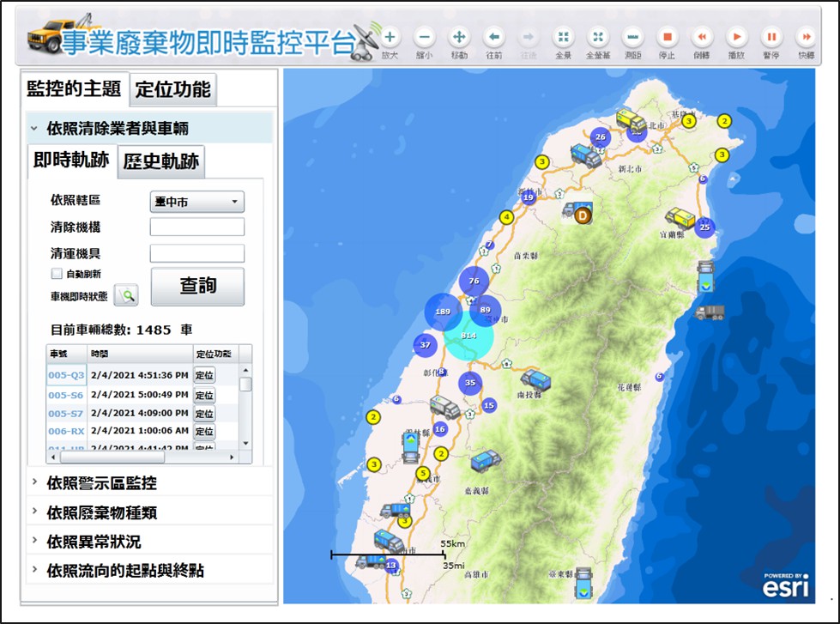Image resolution: width=840 pixels, height=624 pixels.
Task: Collapse the 依照清除業者與車輛 section
Action: (118, 129)
